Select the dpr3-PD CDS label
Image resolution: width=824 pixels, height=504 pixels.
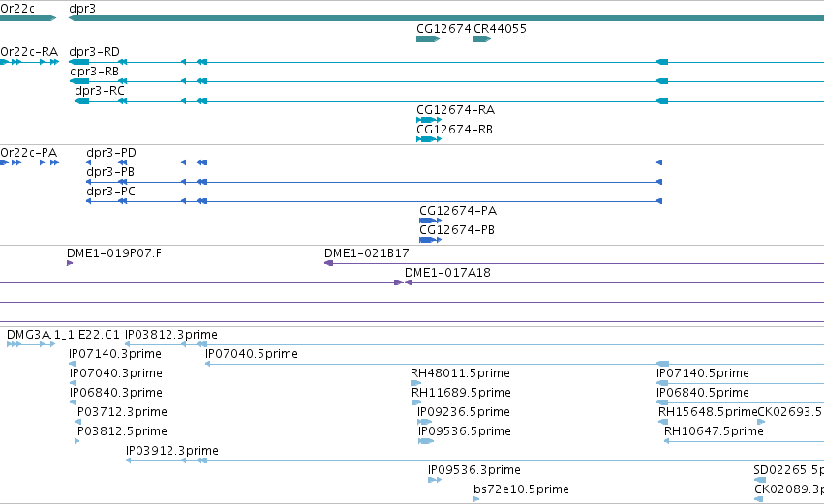pos(111,153)
